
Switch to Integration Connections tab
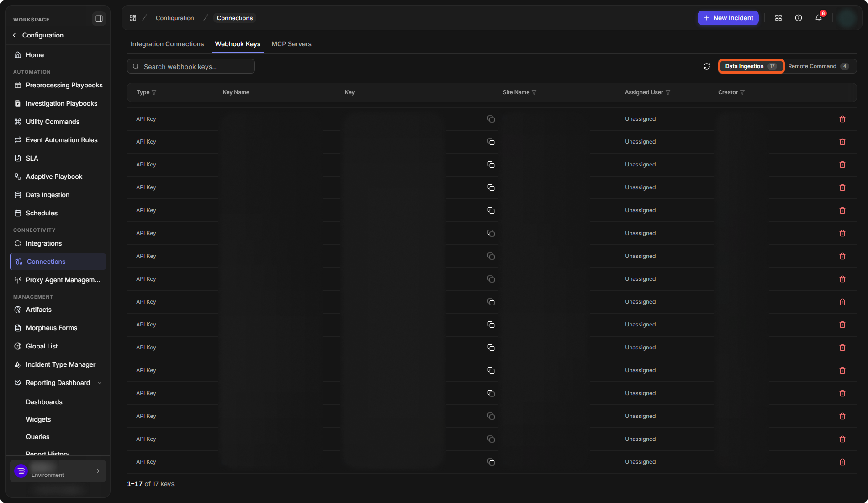tap(167, 44)
